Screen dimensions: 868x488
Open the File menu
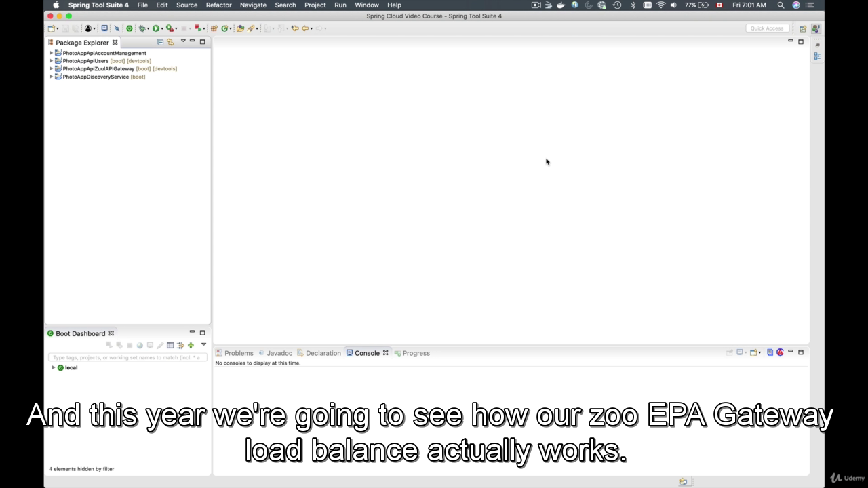tap(142, 5)
